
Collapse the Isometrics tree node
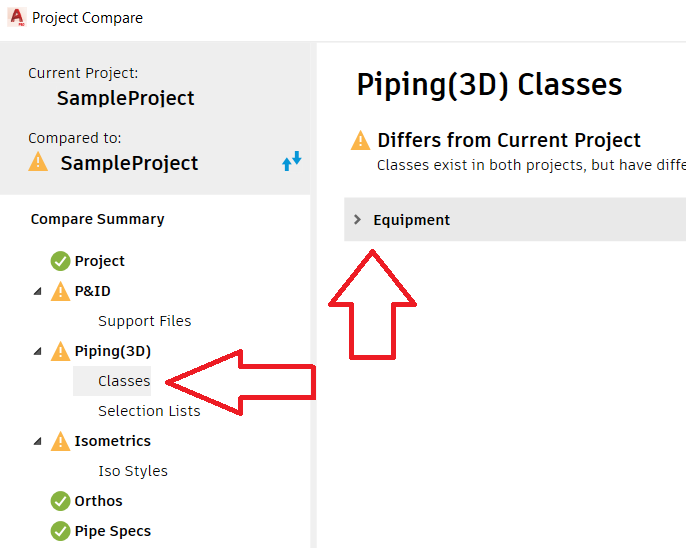(38, 442)
